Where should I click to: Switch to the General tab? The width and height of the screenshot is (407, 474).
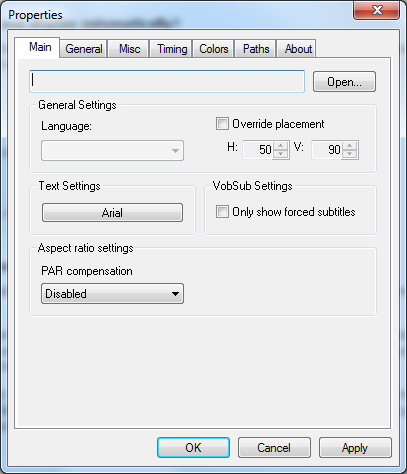[84, 49]
